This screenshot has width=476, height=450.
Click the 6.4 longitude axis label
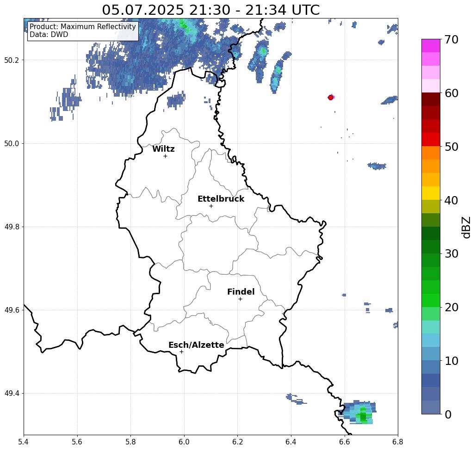pos(291,442)
